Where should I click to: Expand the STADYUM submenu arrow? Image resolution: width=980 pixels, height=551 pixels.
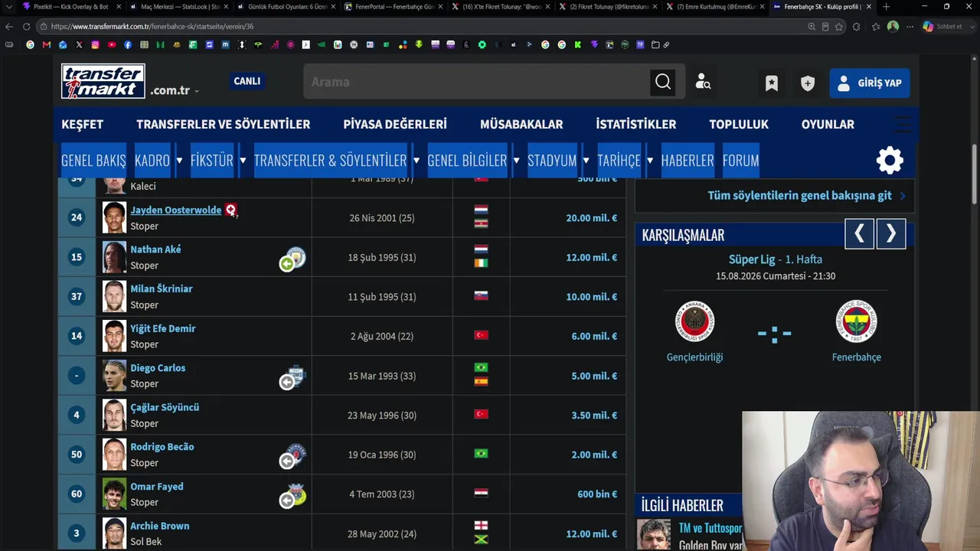(586, 161)
